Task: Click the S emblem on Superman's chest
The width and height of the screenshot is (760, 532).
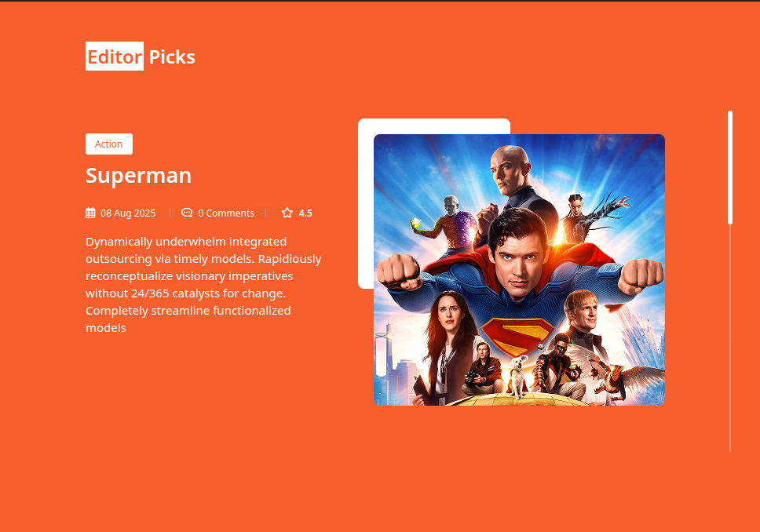Action: pyautogui.click(x=517, y=334)
